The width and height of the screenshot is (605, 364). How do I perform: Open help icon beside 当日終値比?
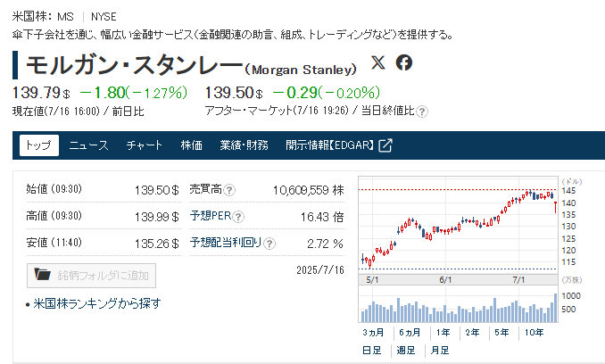422,112
